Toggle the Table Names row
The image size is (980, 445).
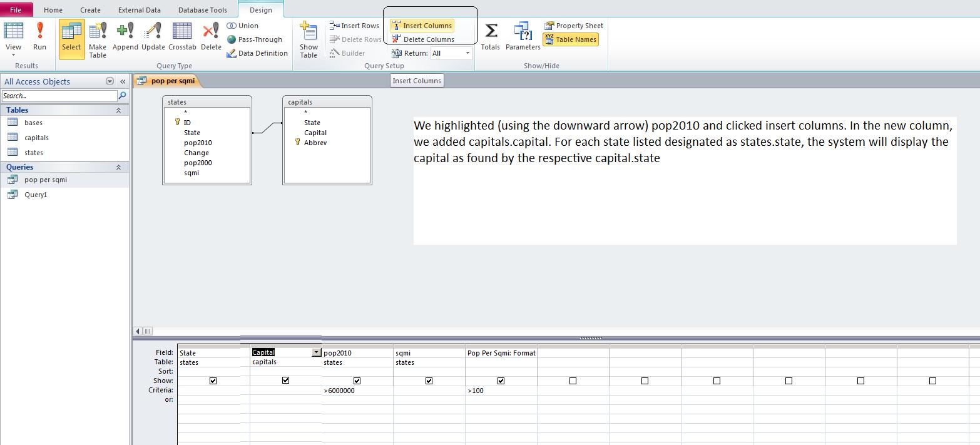[570, 39]
